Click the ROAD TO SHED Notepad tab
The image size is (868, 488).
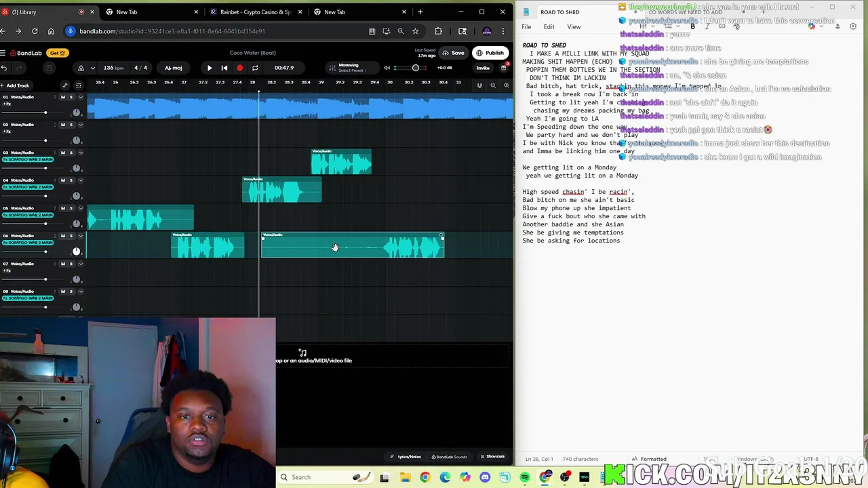point(560,12)
